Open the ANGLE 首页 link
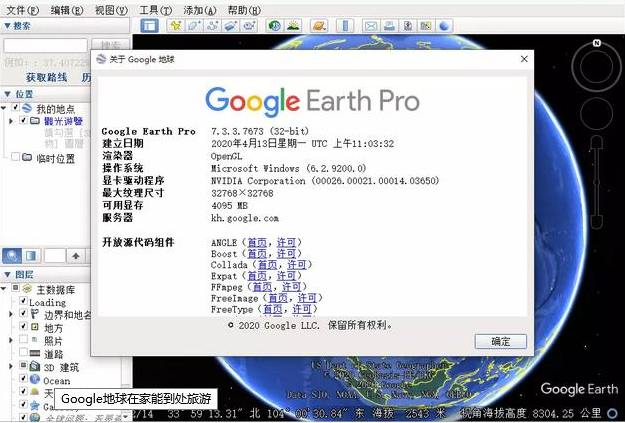Image resolution: width=625 pixels, height=423 pixels. [257, 242]
